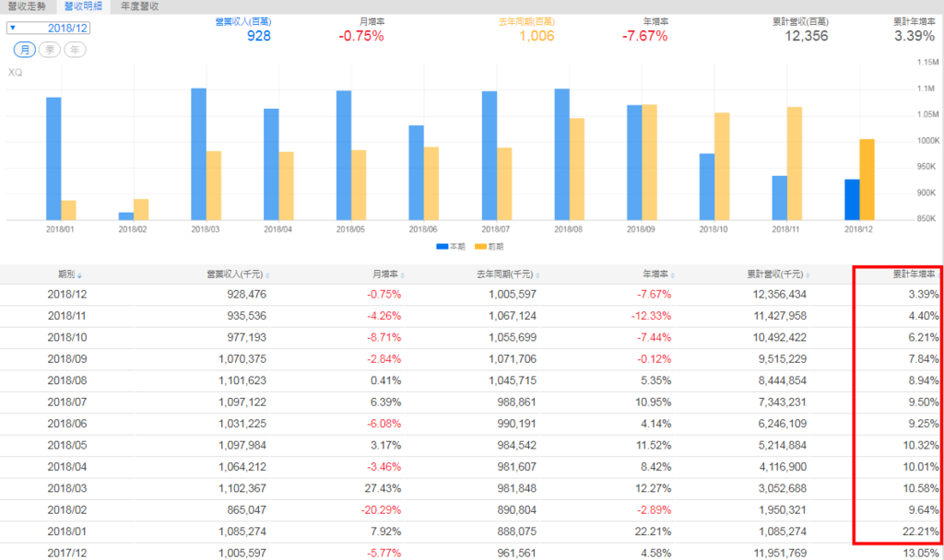Click the cumulative growth cell 10.01%

tap(921, 467)
